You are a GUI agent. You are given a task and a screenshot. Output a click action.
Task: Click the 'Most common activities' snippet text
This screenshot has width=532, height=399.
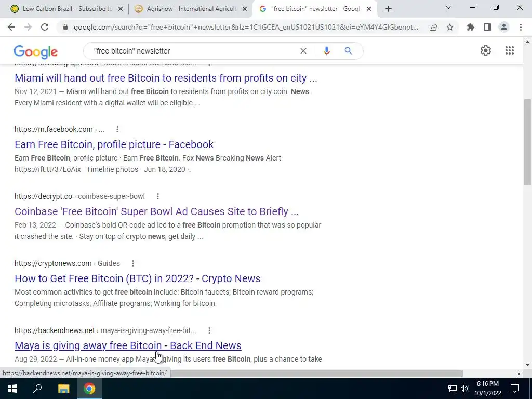coord(164,298)
